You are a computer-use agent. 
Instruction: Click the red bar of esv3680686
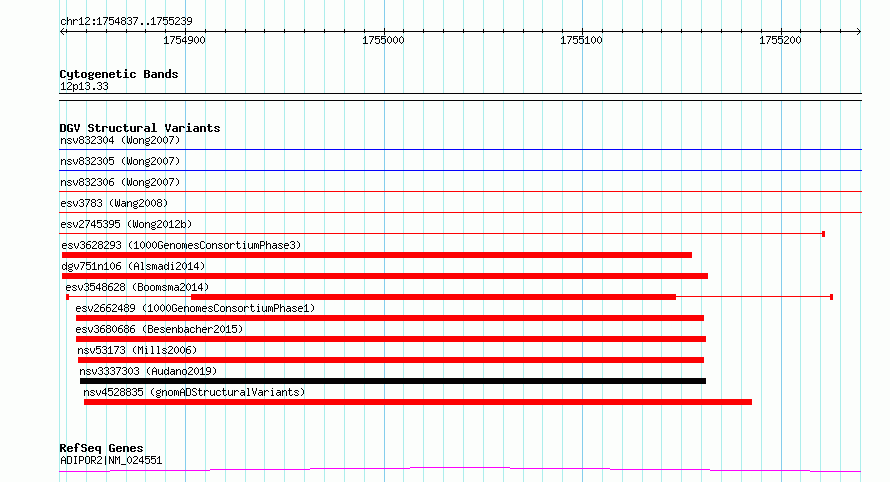point(391,339)
